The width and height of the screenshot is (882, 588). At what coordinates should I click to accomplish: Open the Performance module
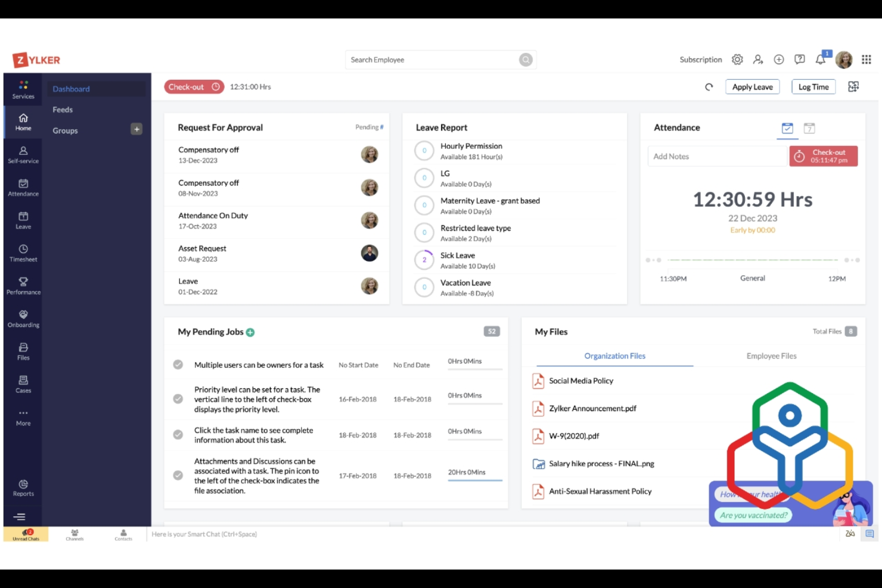click(x=23, y=285)
